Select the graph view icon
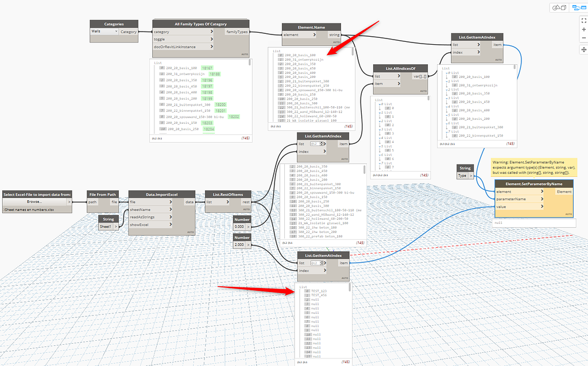This screenshot has height=366, width=588. pos(579,8)
